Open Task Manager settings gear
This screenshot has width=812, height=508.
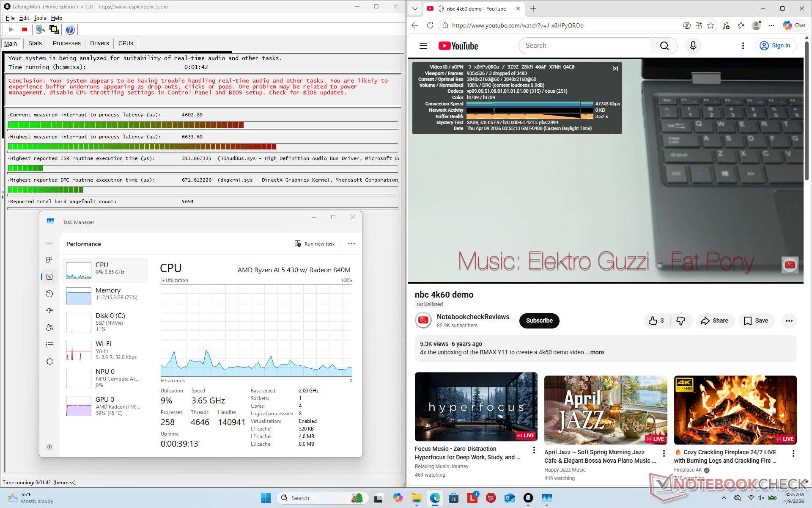pyautogui.click(x=49, y=447)
